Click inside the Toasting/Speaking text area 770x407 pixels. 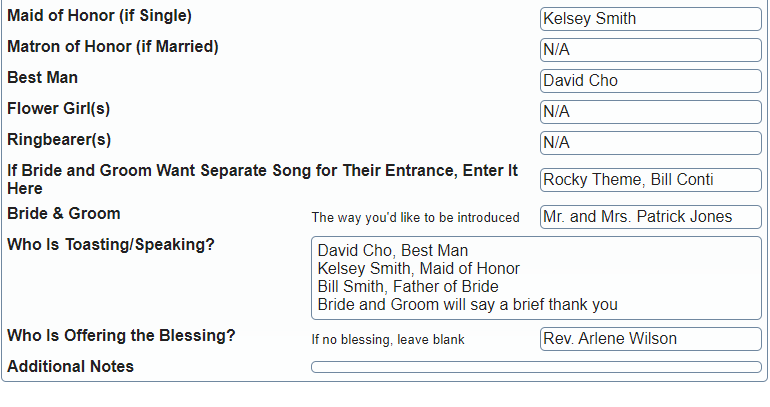point(536,278)
